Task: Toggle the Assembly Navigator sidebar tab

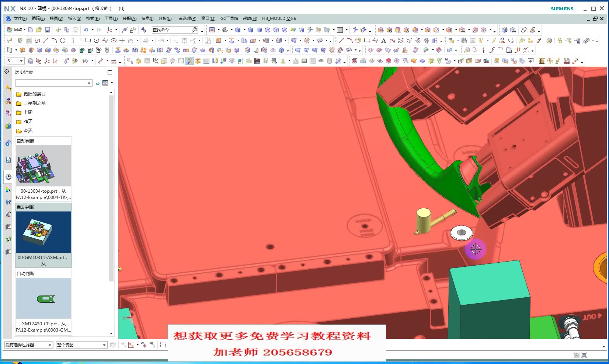Action: coord(7,88)
